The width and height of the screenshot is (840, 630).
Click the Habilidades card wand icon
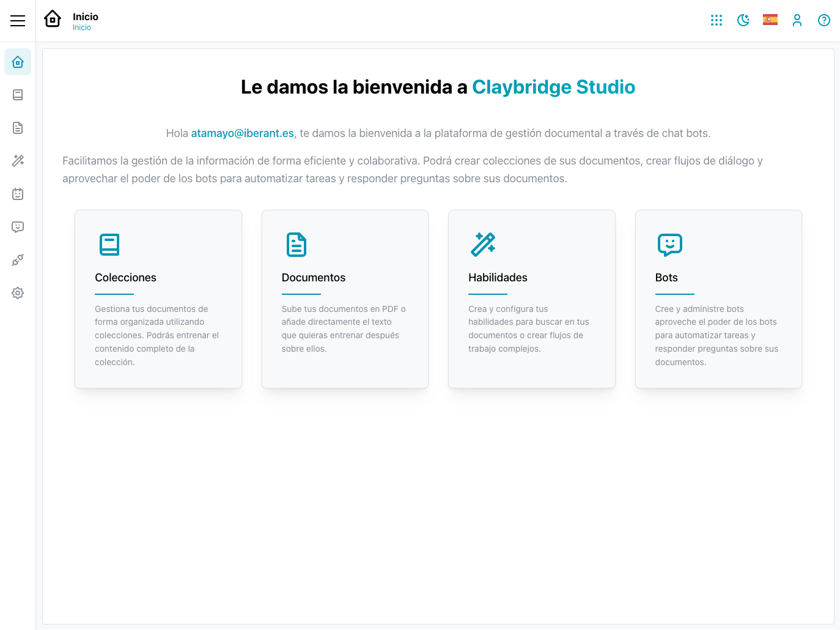483,245
